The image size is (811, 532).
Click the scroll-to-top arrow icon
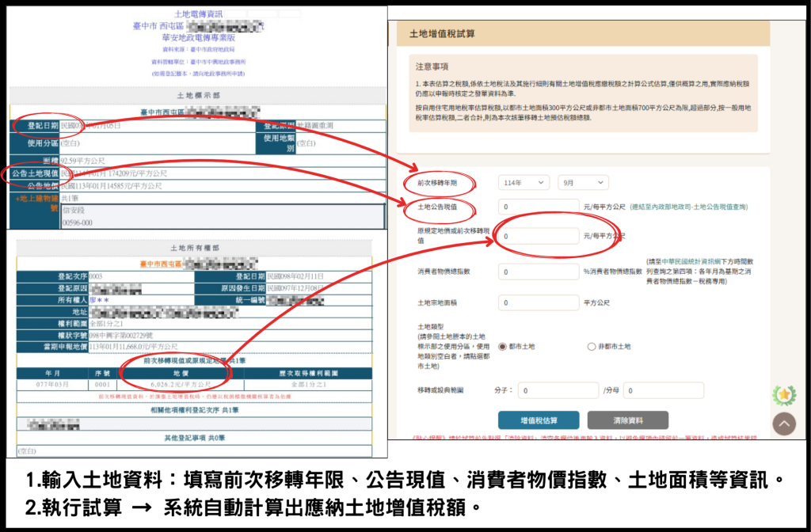tap(783, 424)
